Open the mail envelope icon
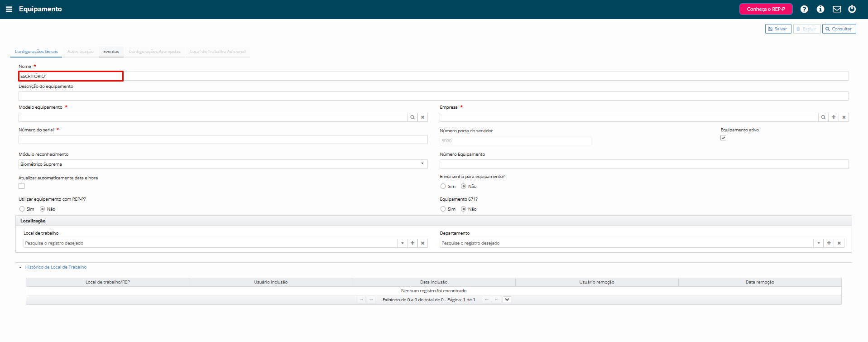868x342 pixels. 837,9
